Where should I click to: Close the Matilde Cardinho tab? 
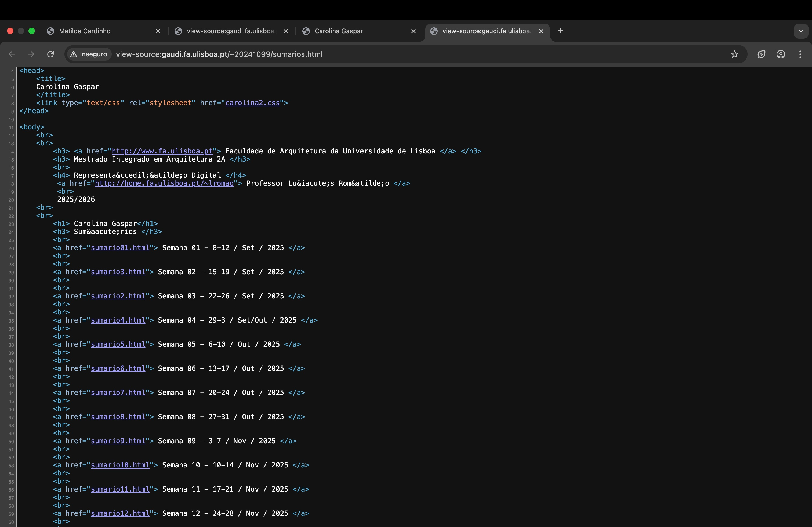158,31
